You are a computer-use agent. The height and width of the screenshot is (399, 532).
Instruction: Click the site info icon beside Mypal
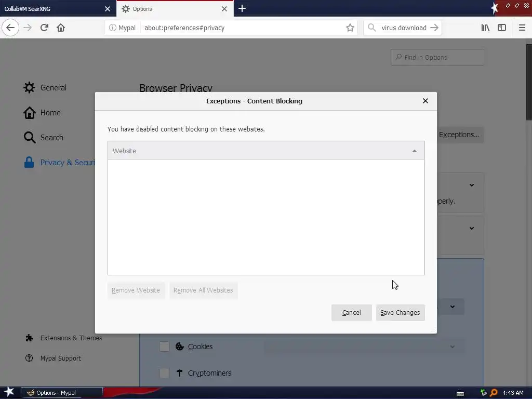coord(112,28)
